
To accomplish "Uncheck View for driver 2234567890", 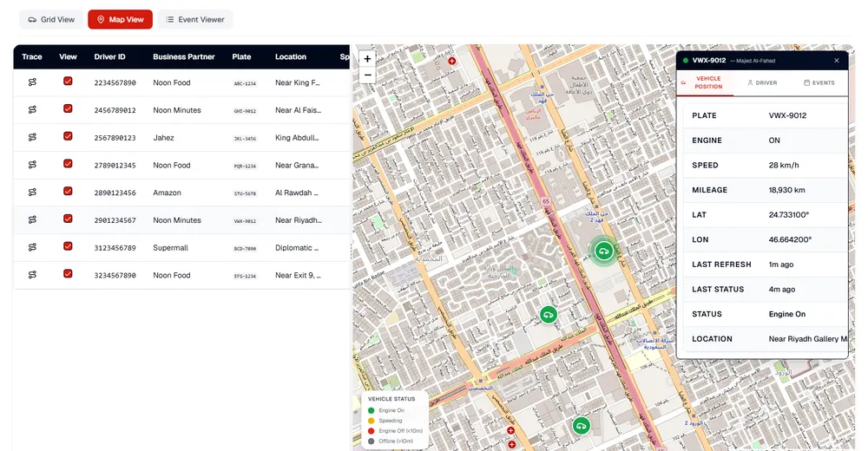I will click(x=68, y=81).
